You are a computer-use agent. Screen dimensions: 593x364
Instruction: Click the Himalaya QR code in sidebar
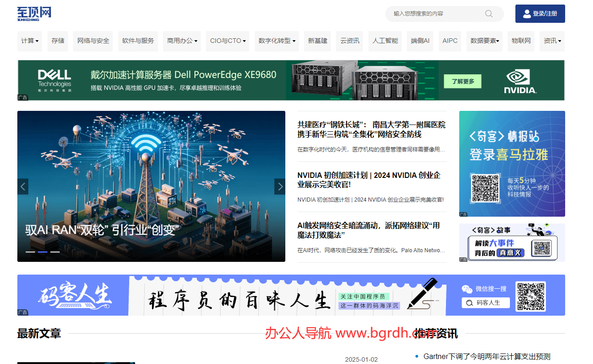point(486,189)
